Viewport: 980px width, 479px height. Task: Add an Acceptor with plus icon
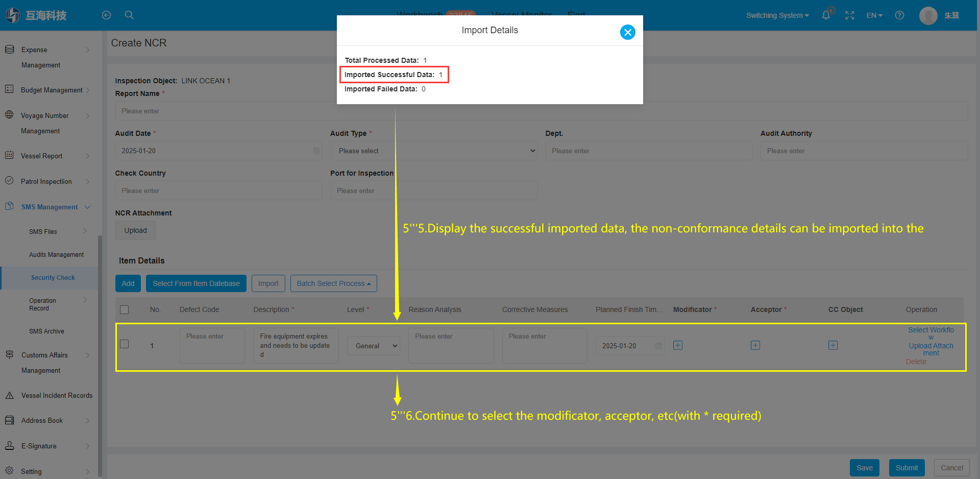(755, 345)
